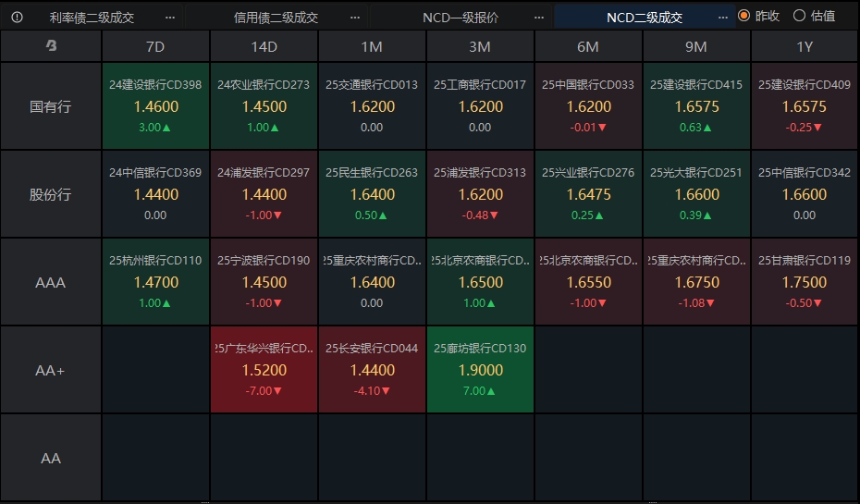Switch to 信用债二级成交 tab
Screen dimensions: 860x504
pyautogui.click(x=276, y=18)
